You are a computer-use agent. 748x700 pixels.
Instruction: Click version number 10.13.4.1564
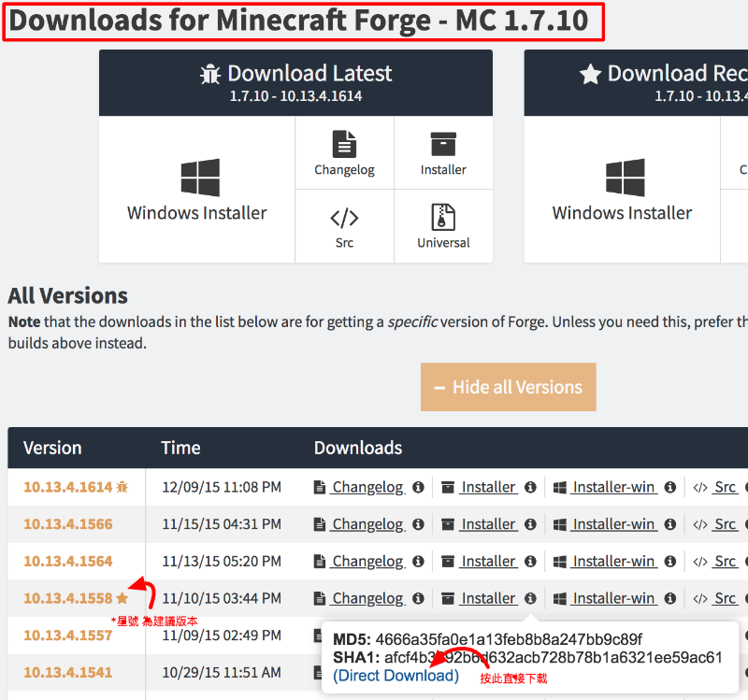tap(67, 562)
